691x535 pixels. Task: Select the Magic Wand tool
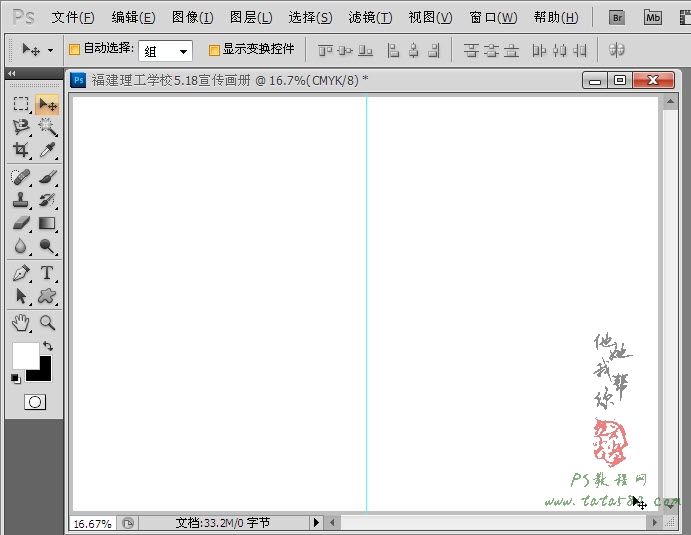point(47,127)
